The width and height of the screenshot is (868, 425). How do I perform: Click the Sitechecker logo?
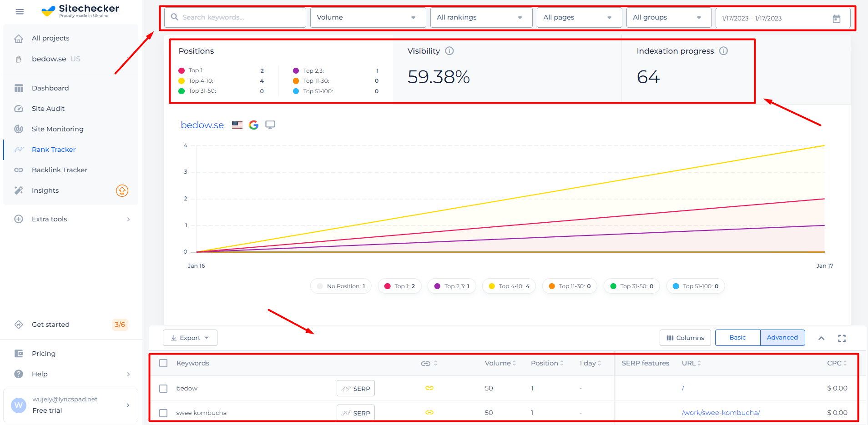pyautogui.click(x=80, y=11)
